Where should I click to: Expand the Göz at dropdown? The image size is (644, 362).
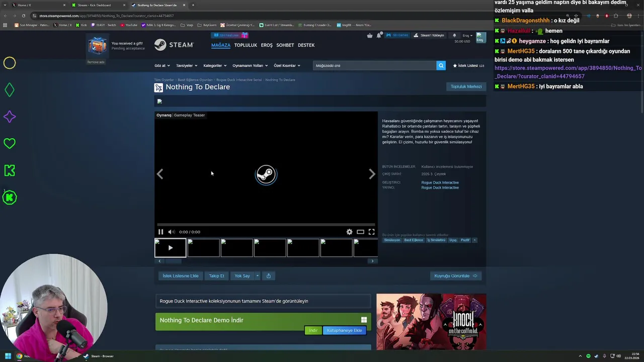point(162,65)
